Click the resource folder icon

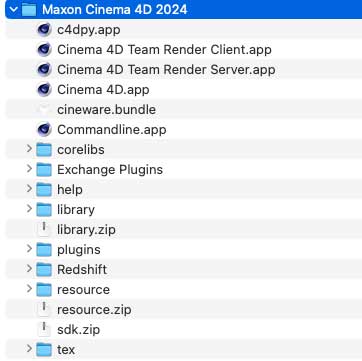[44, 290]
